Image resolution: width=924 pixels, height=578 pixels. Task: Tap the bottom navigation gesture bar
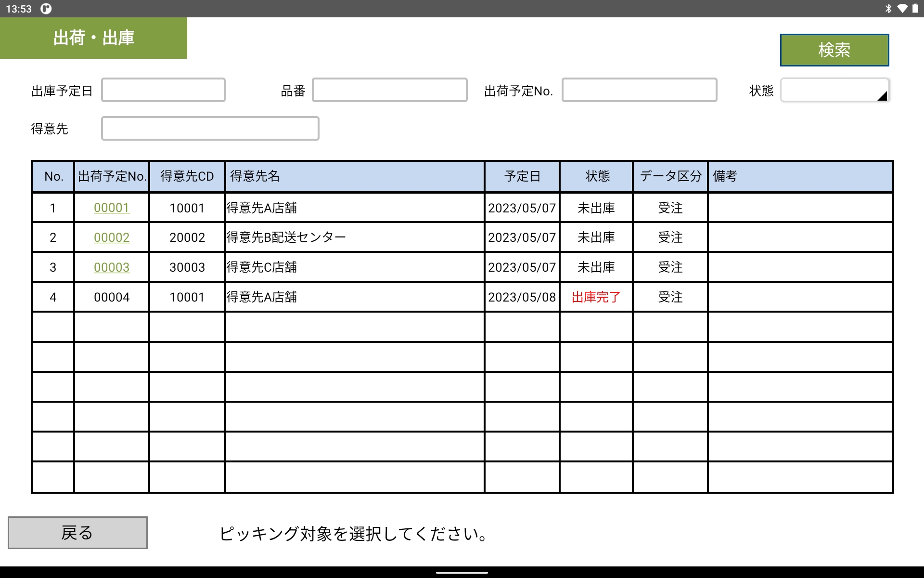tap(462, 573)
